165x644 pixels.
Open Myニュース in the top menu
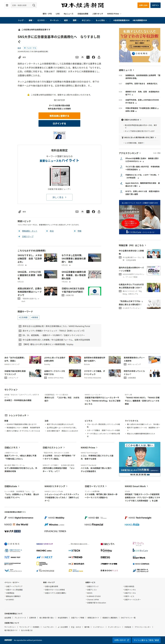pyautogui.click(x=69, y=14)
